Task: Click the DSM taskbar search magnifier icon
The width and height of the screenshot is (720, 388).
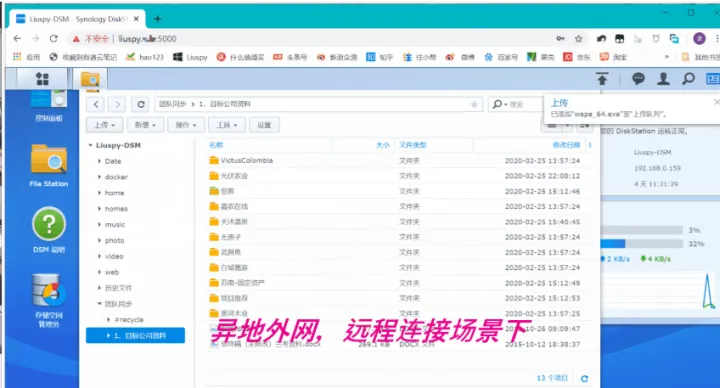Action: tap(688, 79)
